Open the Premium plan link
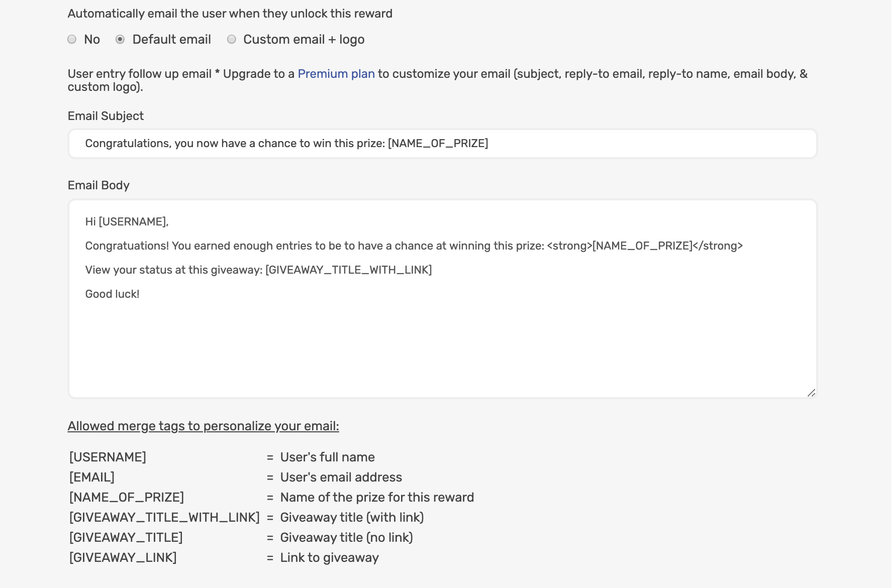The image size is (892, 588). [336, 74]
